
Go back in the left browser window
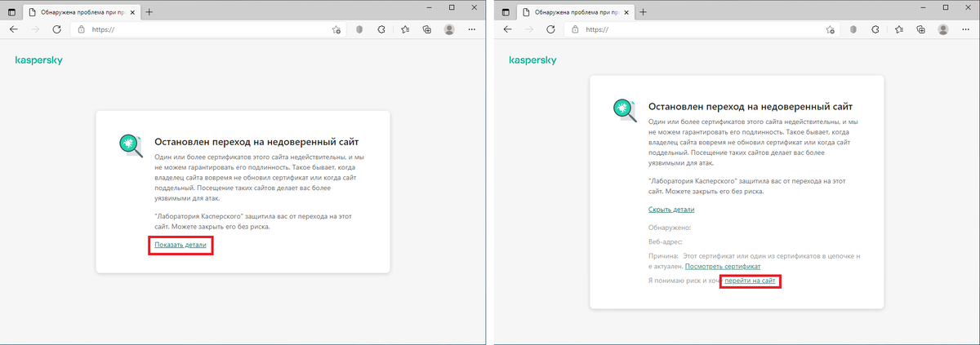coord(14,29)
